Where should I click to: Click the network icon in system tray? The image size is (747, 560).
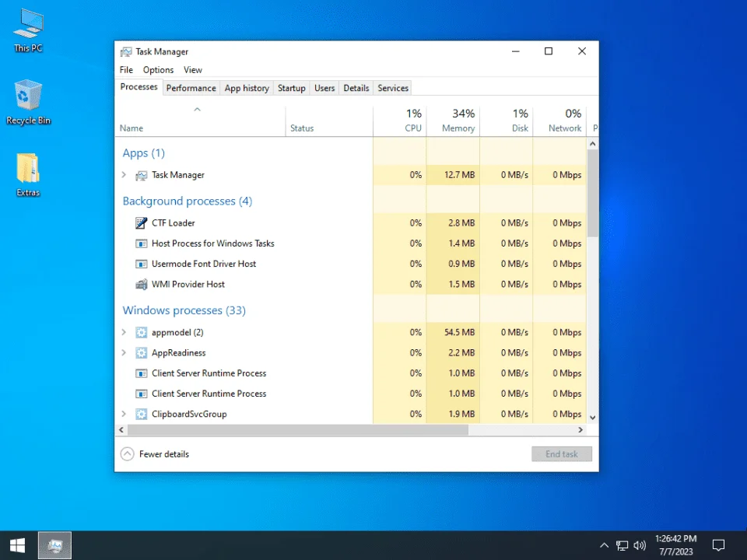tap(622, 545)
